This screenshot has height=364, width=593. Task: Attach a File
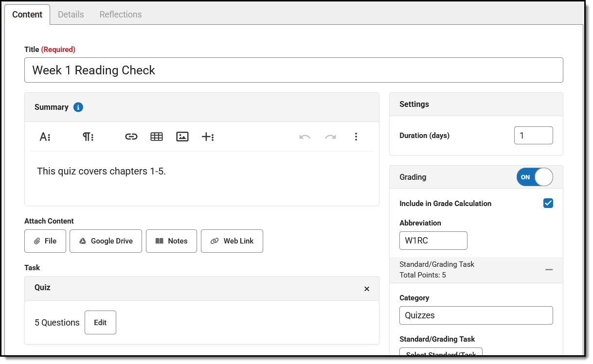coord(45,241)
